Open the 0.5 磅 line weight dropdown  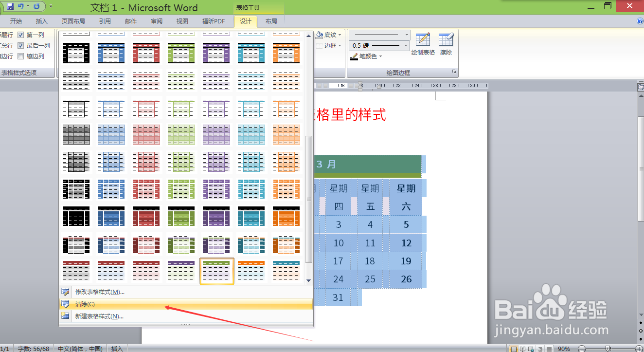tap(406, 45)
